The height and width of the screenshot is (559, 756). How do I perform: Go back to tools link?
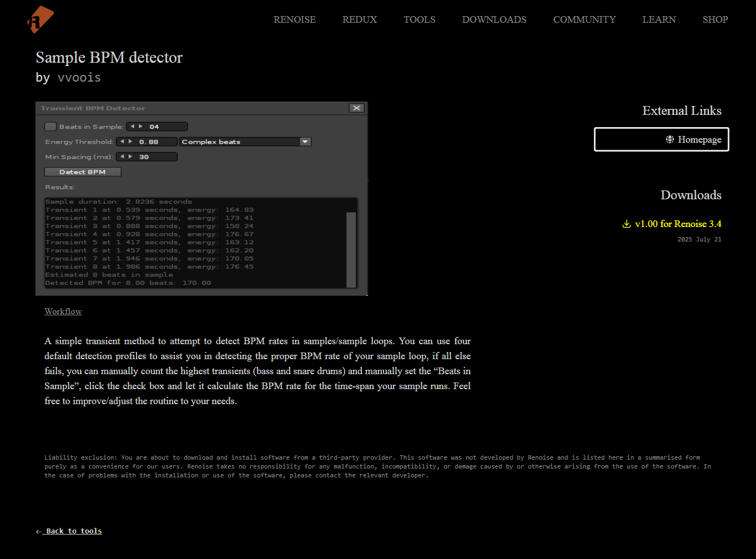click(x=69, y=531)
